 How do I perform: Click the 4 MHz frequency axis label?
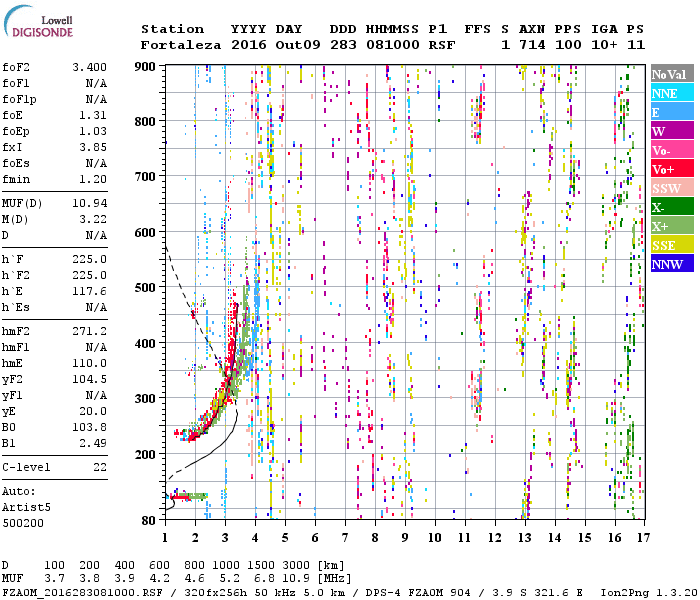(x=255, y=538)
